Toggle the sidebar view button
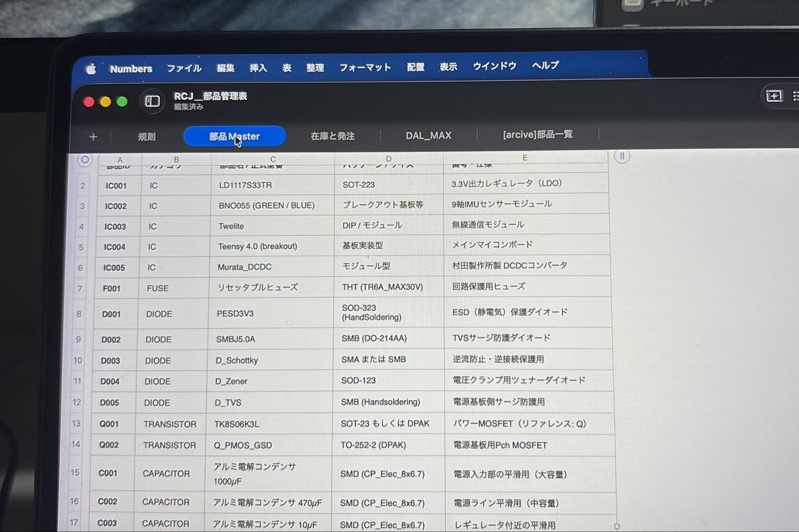 152,101
